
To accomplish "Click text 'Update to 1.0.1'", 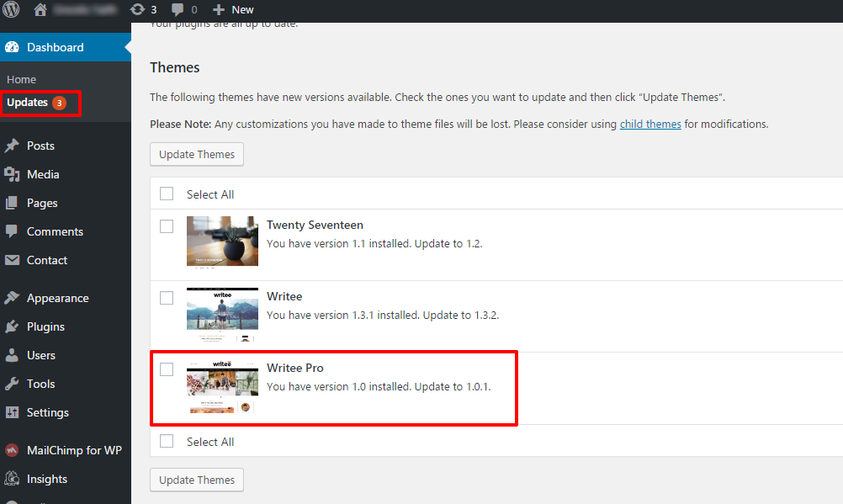I will pyautogui.click(x=453, y=387).
